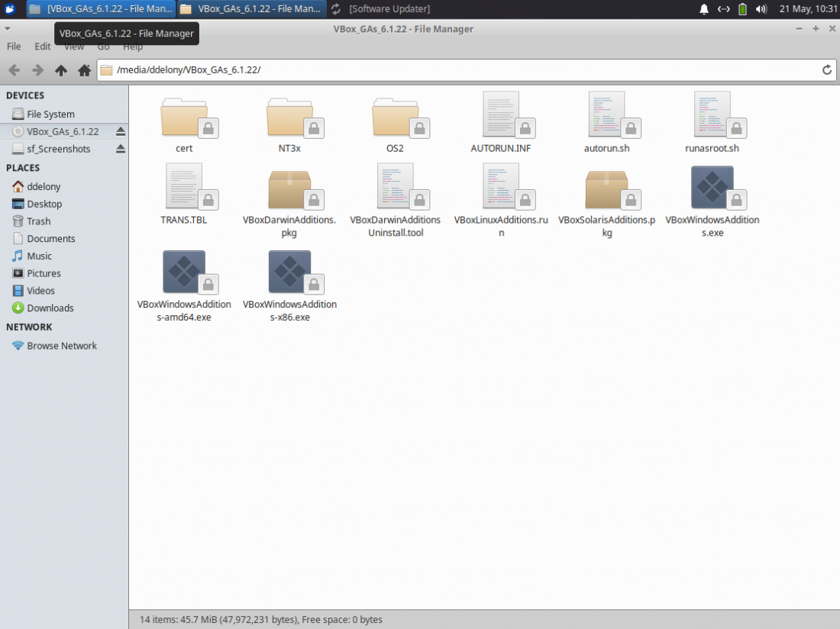Switch to the first VBox_GAs File Manager taskbar window

pos(101,8)
